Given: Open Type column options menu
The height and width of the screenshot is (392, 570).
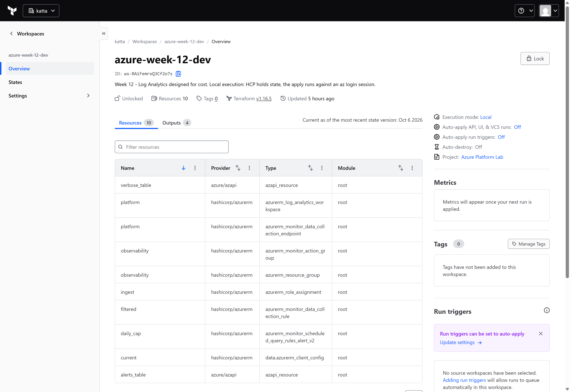Looking at the screenshot, I should click(322, 168).
